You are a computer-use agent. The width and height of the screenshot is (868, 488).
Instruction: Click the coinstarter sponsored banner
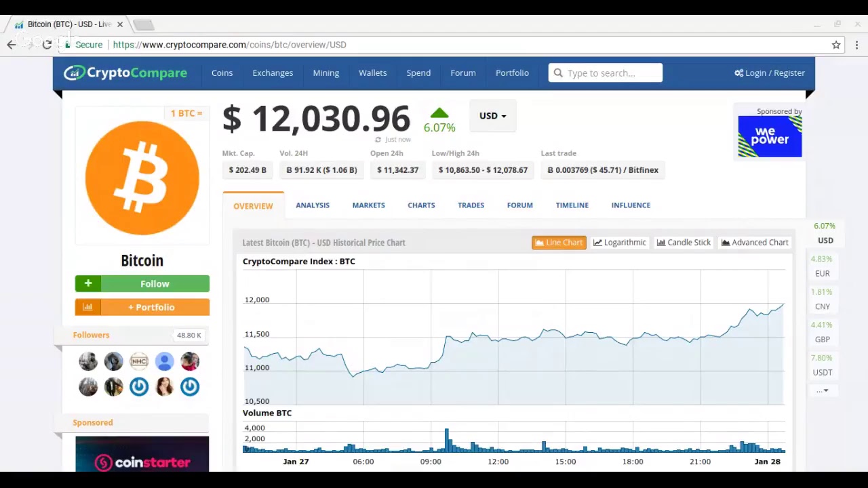pyautogui.click(x=142, y=454)
